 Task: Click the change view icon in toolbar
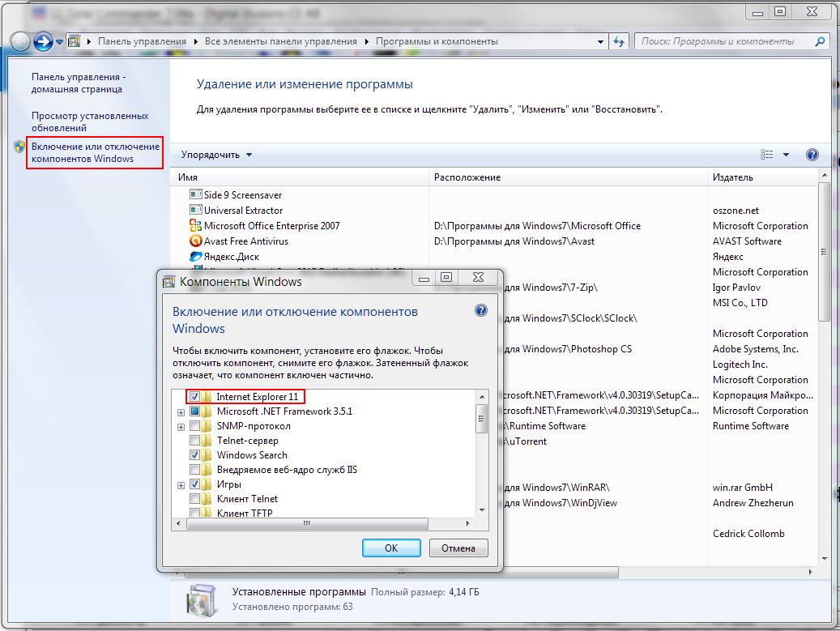pos(766,155)
